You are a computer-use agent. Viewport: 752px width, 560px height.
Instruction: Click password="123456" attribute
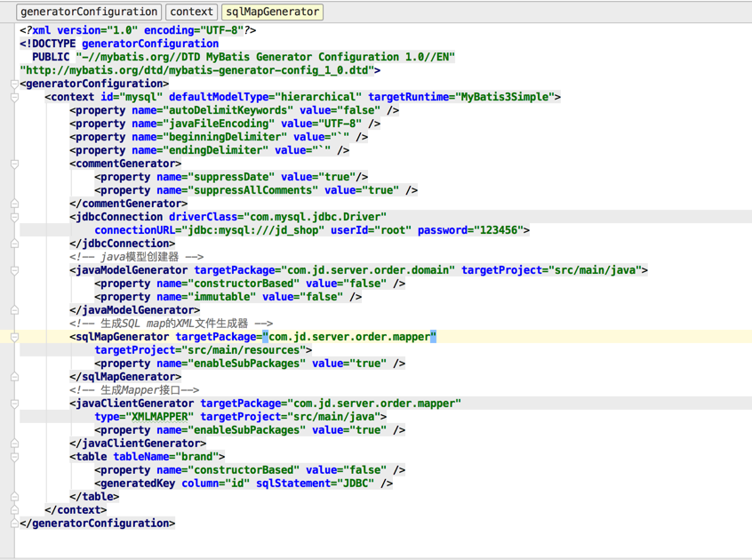(470, 230)
